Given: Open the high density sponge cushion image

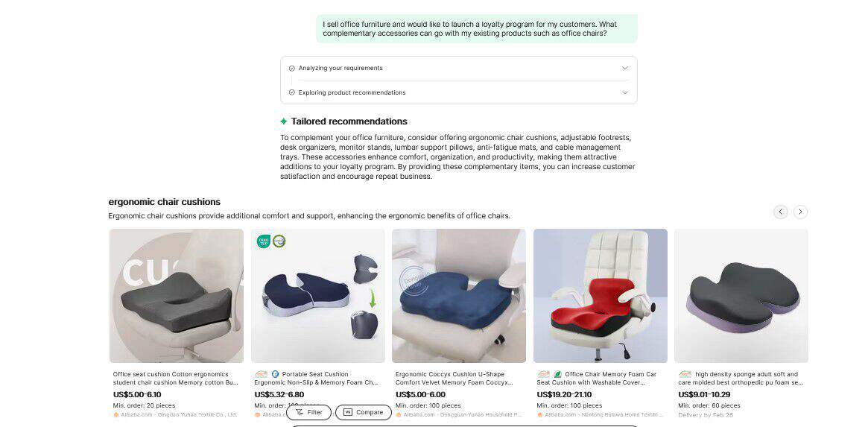Looking at the screenshot, I should (741, 296).
